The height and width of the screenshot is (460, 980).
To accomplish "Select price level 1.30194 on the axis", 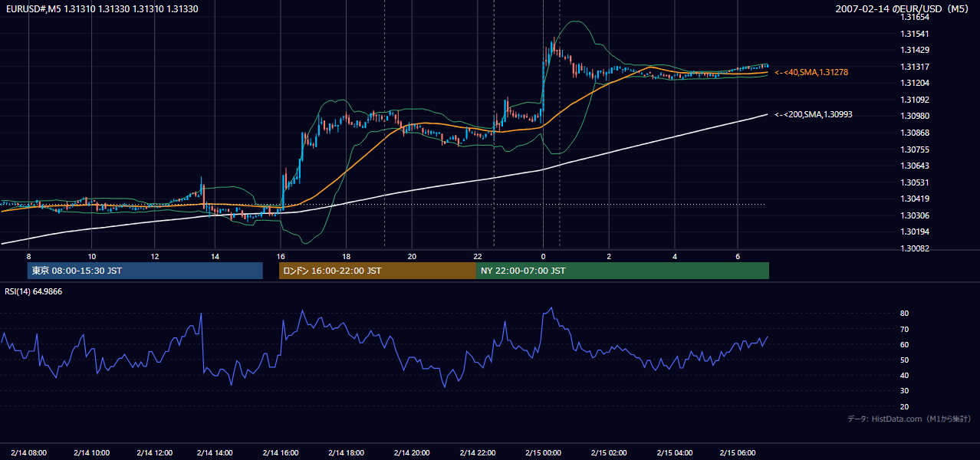I will coord(914,232).
